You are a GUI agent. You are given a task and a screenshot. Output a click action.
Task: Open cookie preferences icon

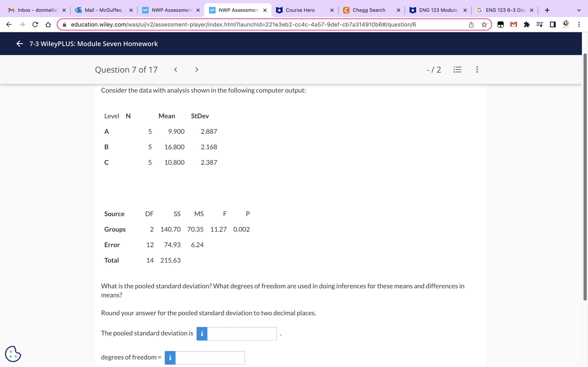13,354
